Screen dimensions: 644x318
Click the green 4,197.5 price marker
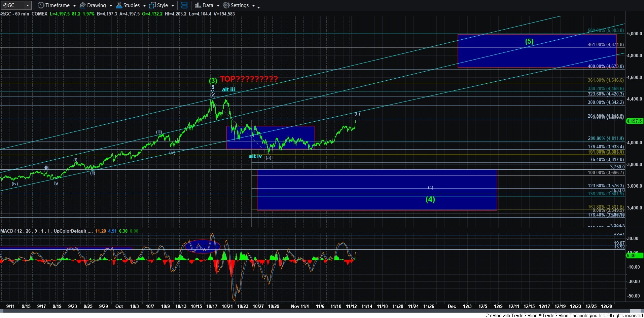pos(634,121)
